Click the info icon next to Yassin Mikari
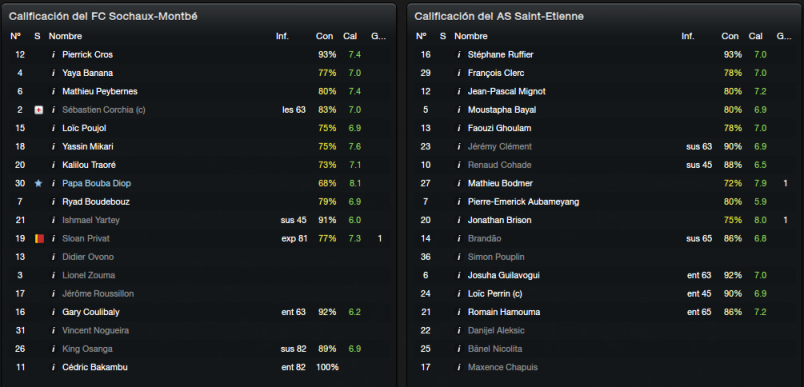The width and height of the screenshot is (804, 387). tap(53, 147)
